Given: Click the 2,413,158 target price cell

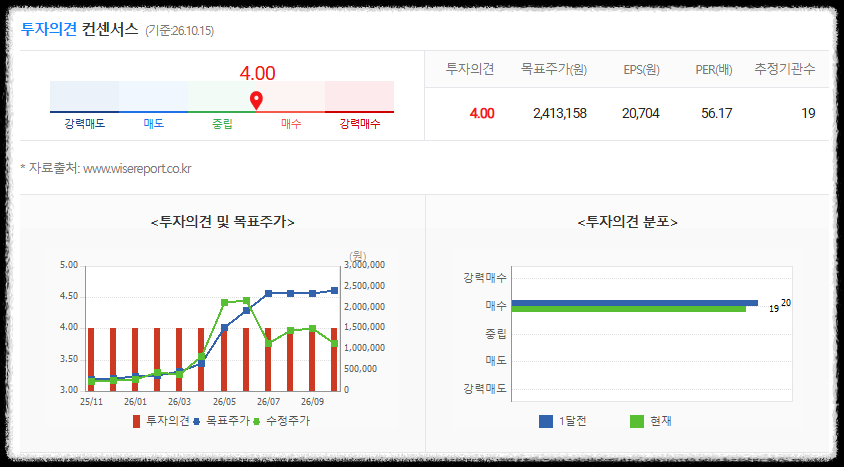Looking at the screenshot, I should [x=560, y=114].
